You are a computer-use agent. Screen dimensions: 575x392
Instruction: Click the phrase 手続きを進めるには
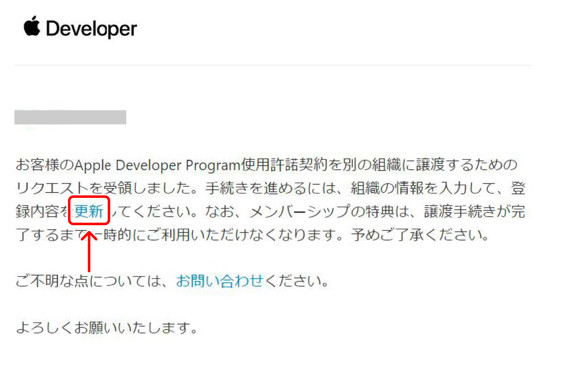271,188
